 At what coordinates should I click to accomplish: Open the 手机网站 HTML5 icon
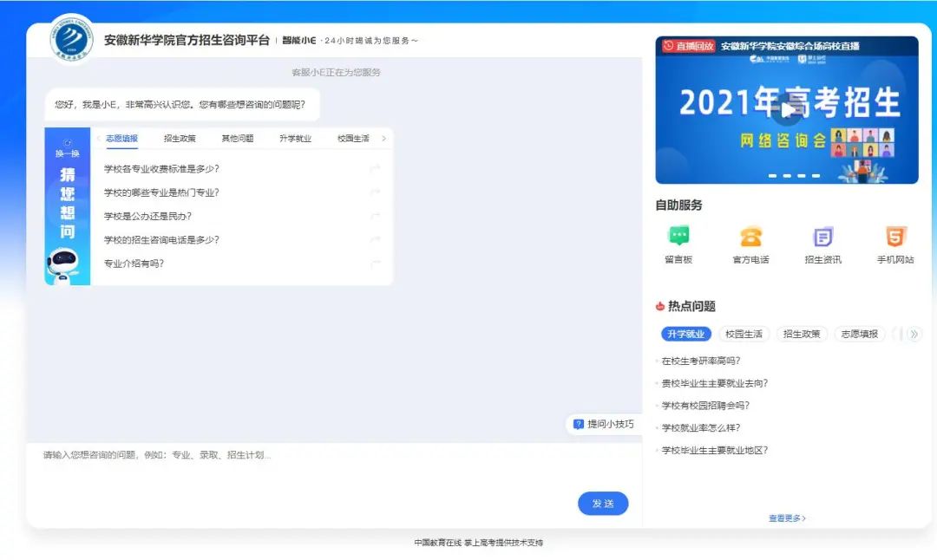pyautogui.click(x=895, y=236)
